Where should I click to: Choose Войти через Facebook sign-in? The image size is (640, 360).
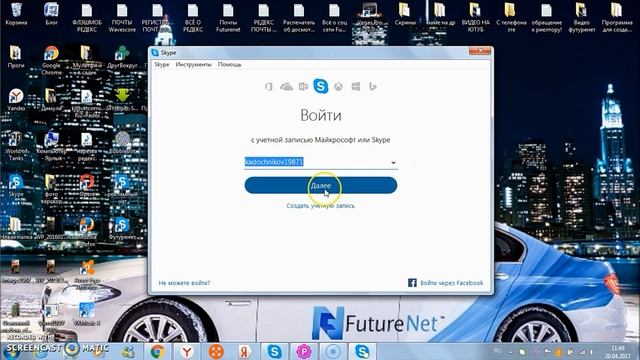(x=445, y=283)
